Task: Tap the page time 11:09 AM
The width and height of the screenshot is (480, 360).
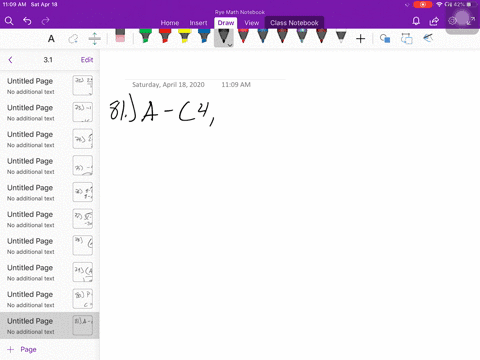Action: click(x=236, y=85)
